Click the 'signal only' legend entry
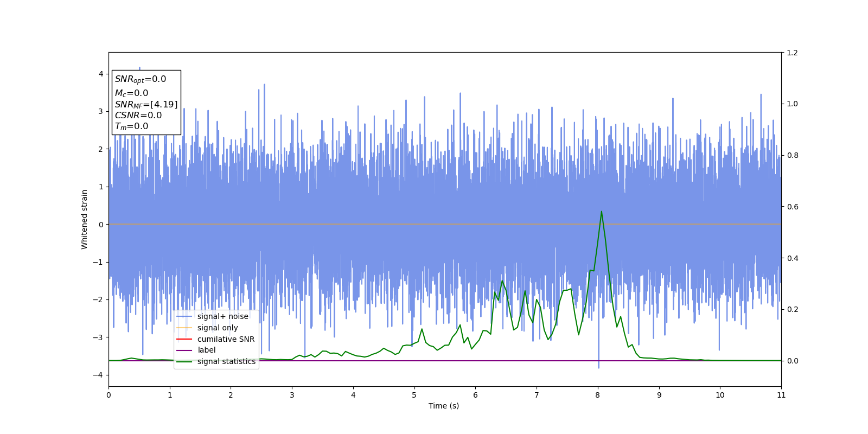This screenshot has width=868, height=434. click(218, 328)
